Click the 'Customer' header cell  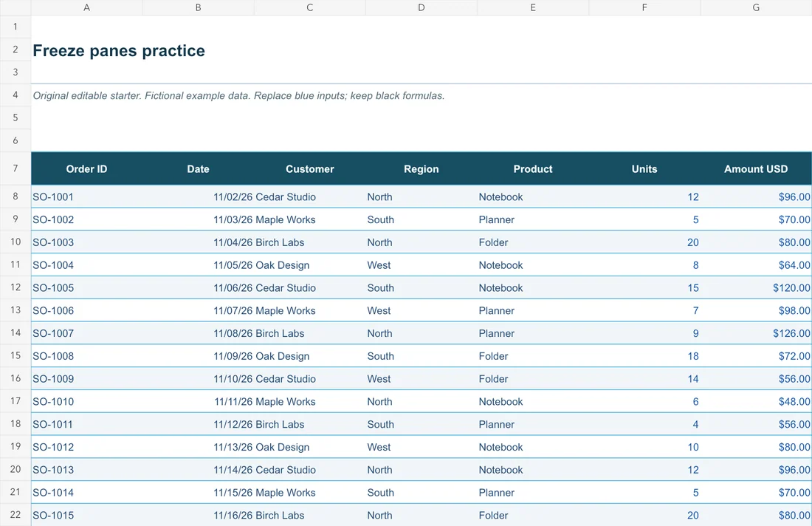click(310, 169)
